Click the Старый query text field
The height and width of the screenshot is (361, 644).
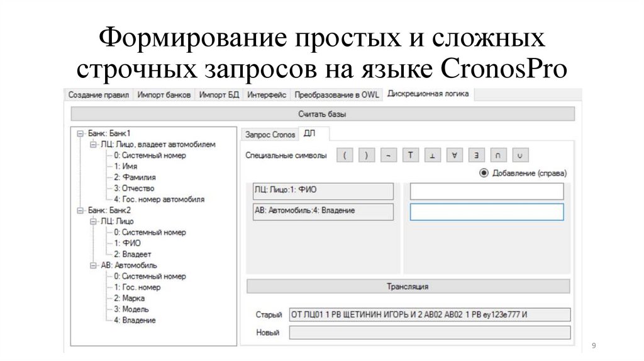pyautogui.click(x=430, y=315)
